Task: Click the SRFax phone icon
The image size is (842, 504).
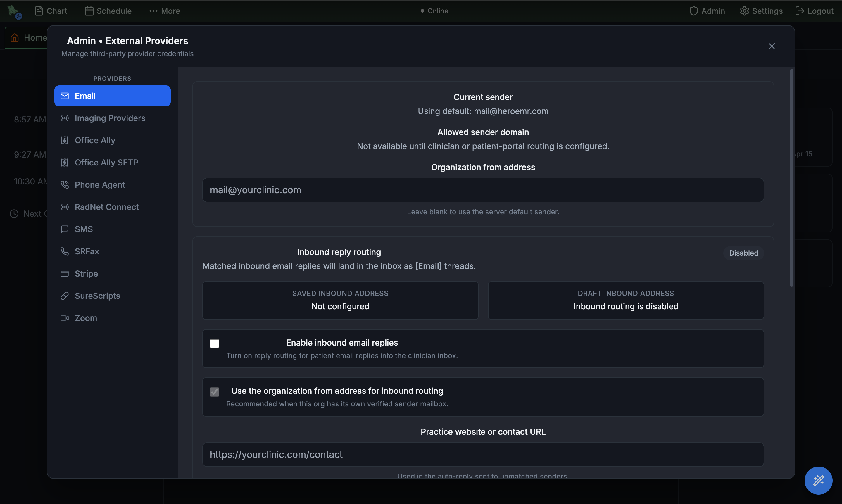Action: pyautogui.click(x=65, y=251)
